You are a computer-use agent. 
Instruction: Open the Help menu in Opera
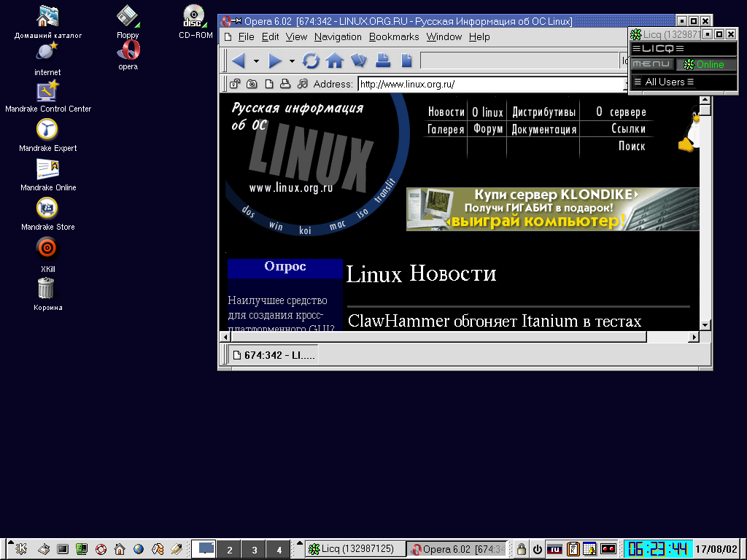coord(479,36)
